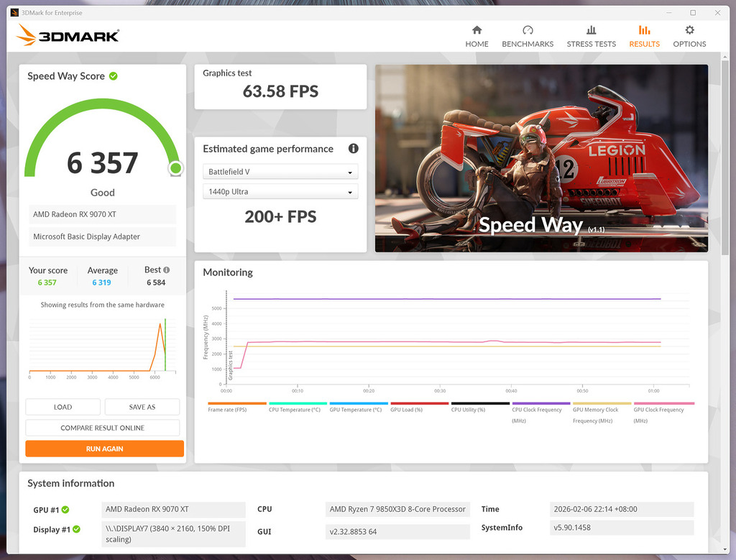Click the green checkmark beside Speed Way Score
Viewport: 736px width, 560px height.
(114, 75)
